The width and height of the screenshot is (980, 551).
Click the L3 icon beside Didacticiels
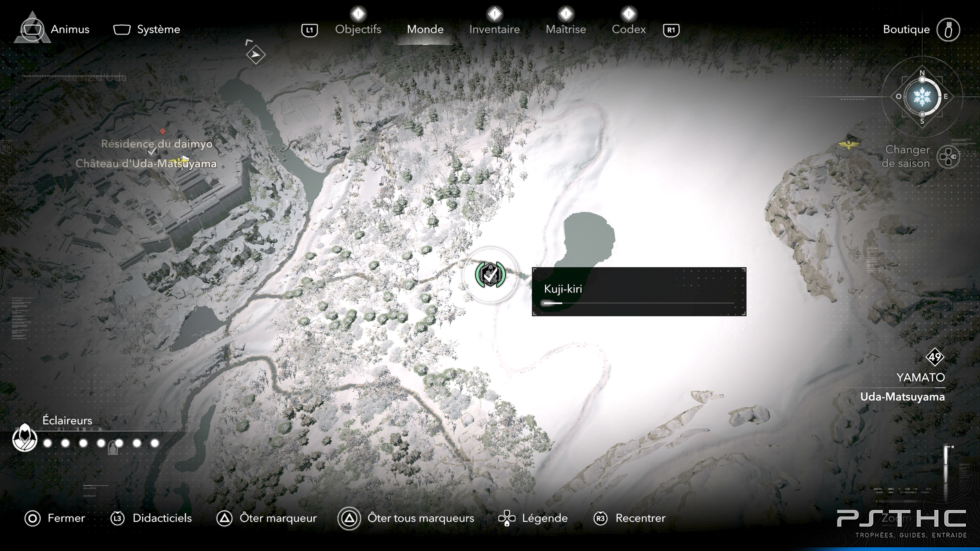point(117,519)
